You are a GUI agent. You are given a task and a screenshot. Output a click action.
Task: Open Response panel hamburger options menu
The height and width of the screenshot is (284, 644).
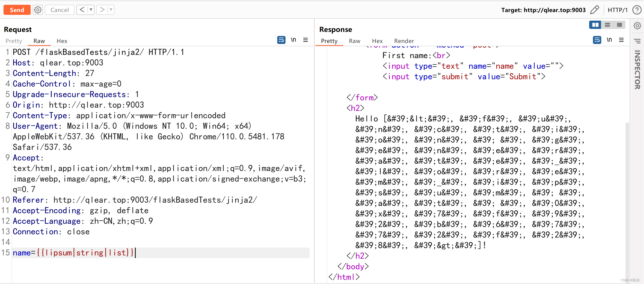coord(621,40)
